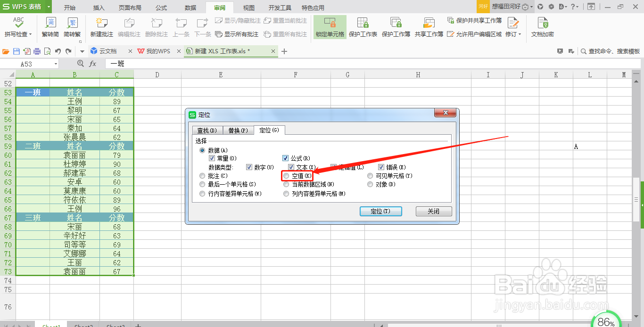Screen dimensions: 644x327
Task: Uncheck the 公式(R) checkbox
Action: click(285, 158)
